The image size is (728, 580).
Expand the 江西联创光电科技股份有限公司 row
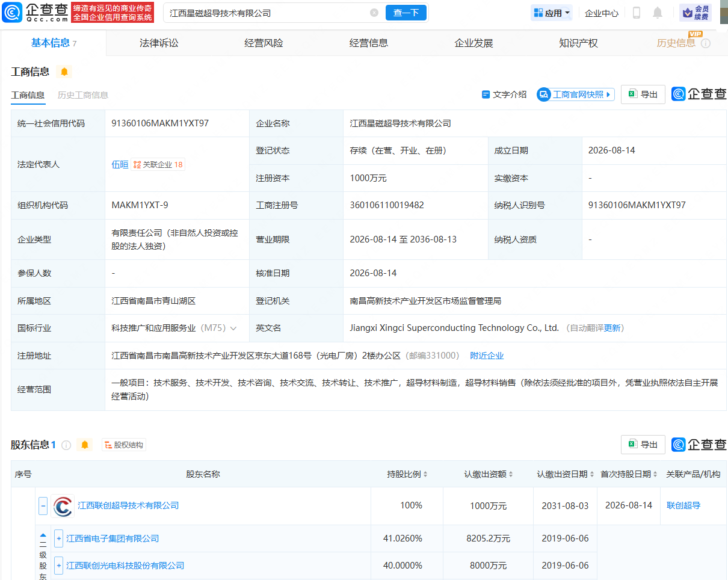click(58, 566)
